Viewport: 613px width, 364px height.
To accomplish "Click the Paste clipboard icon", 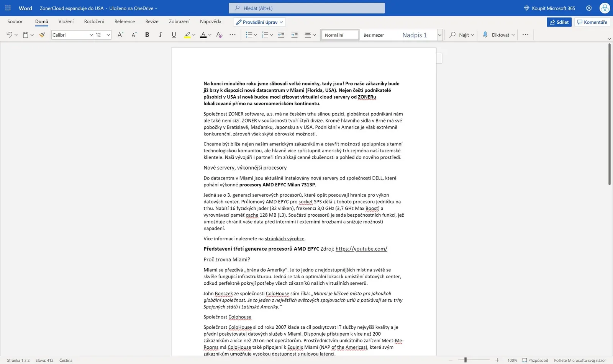I will coord(25,35).
